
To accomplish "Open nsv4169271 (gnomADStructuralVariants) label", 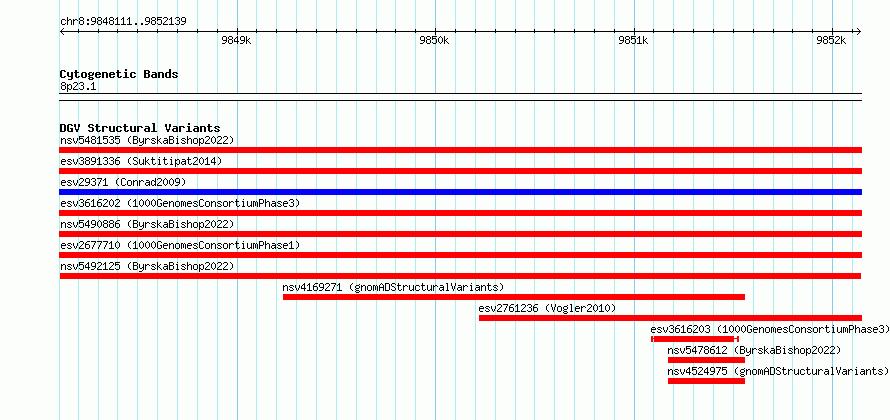I will click(393, 287).
